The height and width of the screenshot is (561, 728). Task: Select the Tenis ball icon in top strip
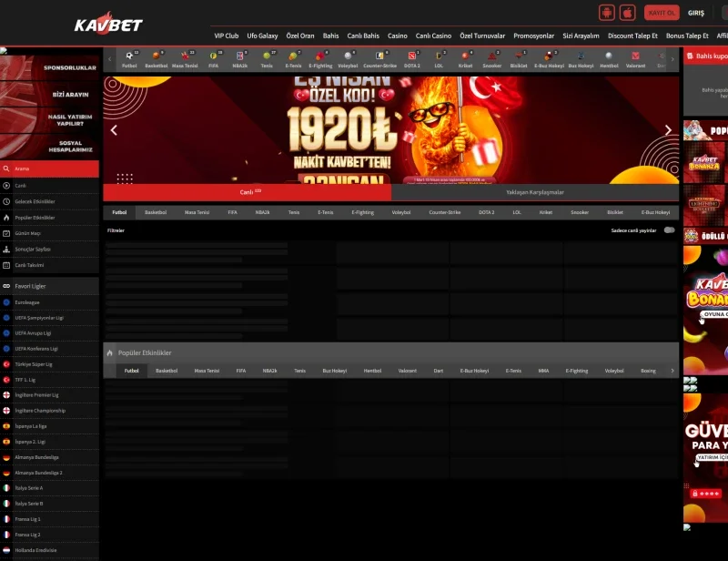267,56
